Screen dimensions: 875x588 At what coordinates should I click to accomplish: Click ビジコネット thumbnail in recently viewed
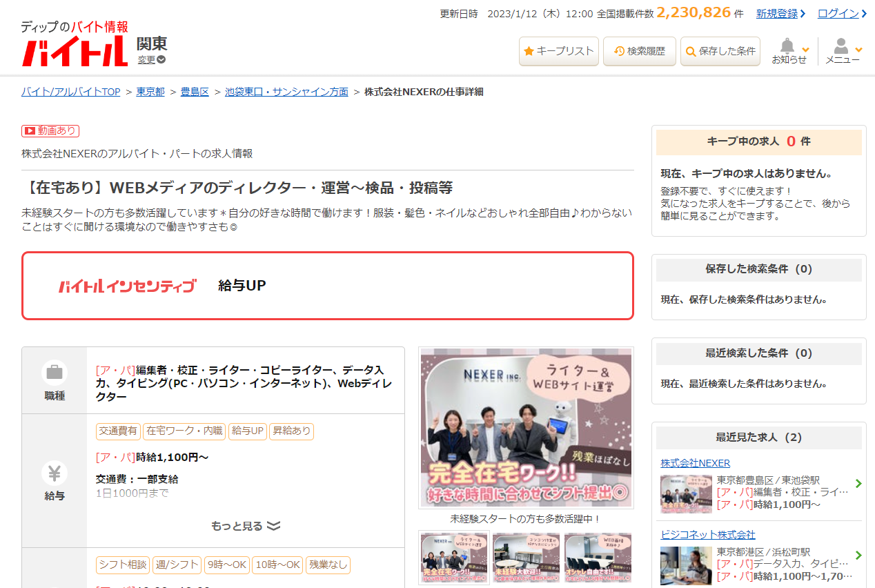pos(686,567)
